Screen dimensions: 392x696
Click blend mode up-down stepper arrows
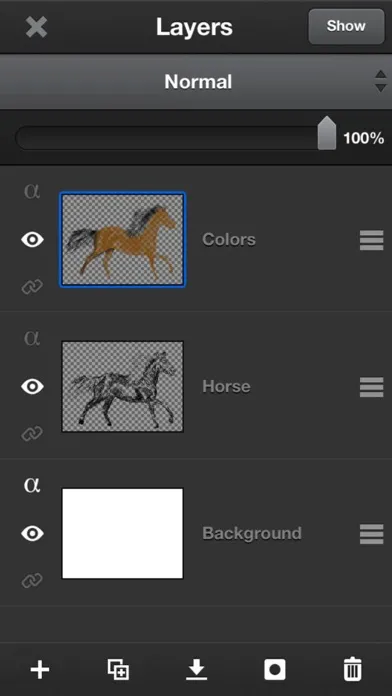pos(380,81)
